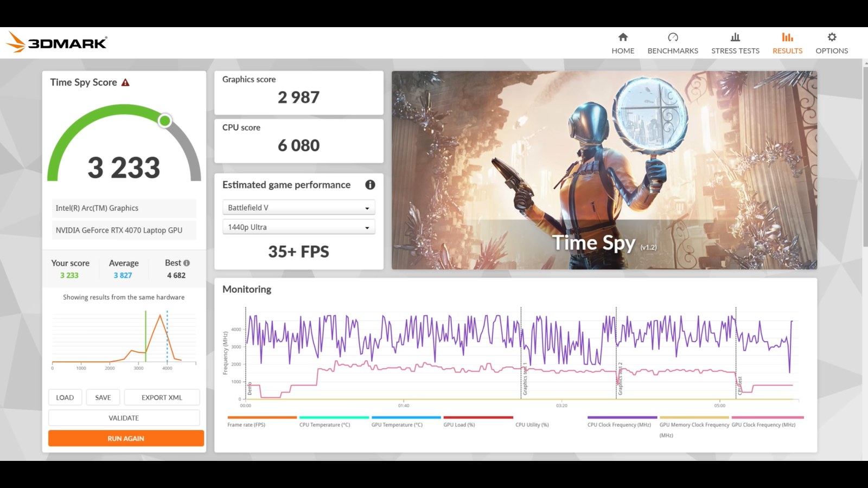Open the 1440p Ultra preset dropdown

pos(298,227)
